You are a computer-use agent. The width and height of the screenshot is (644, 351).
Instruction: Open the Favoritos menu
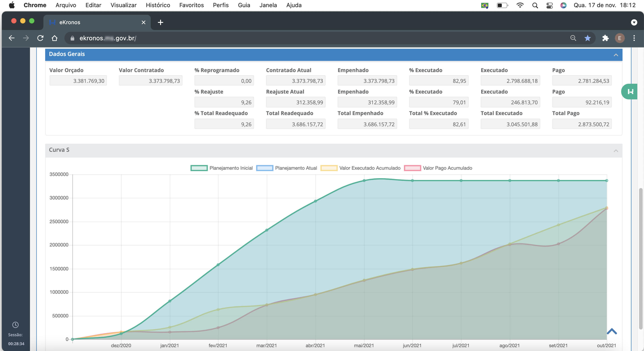191,5
